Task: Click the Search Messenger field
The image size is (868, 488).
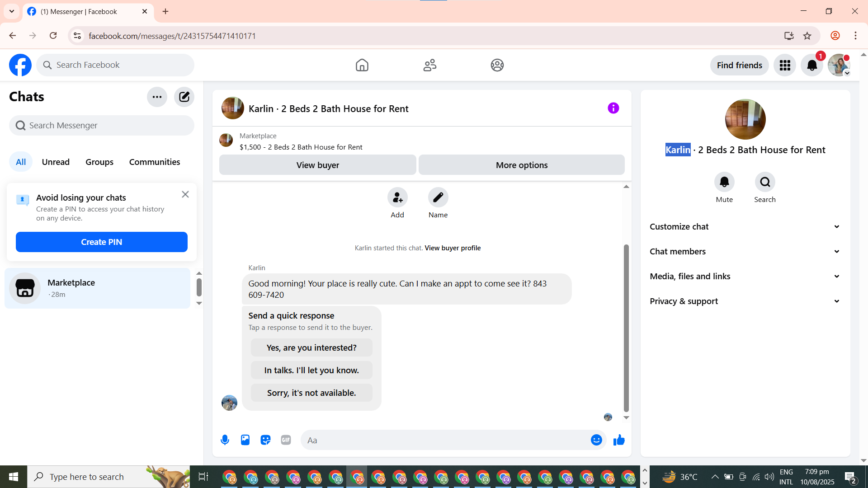Action: [102, 125]
